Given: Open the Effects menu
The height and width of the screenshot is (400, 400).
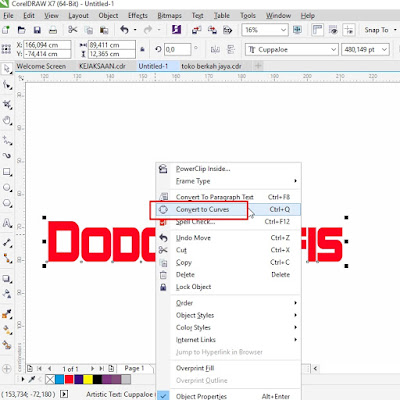Looking at the screenshot, I should [138, 16].
